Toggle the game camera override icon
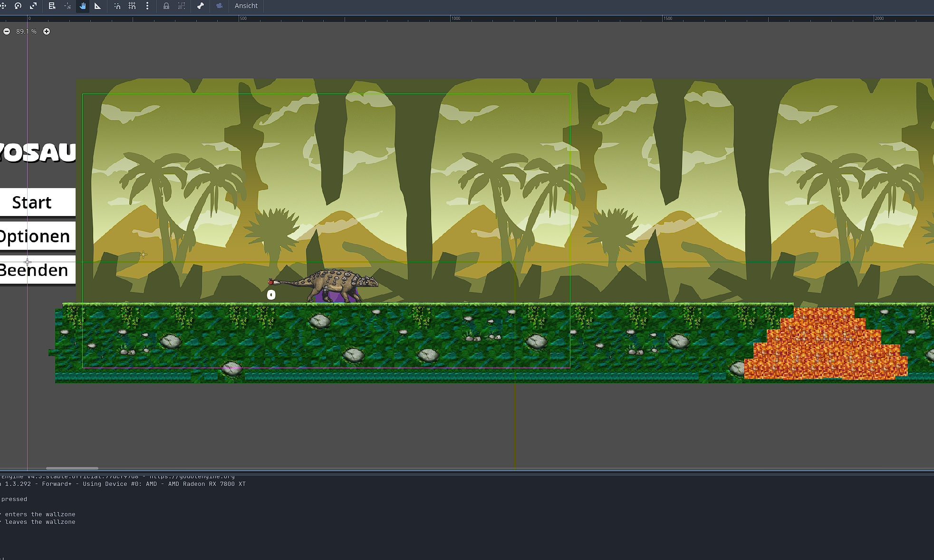The width and height of the screenshot is (934, 560). [x=220, y=6]
